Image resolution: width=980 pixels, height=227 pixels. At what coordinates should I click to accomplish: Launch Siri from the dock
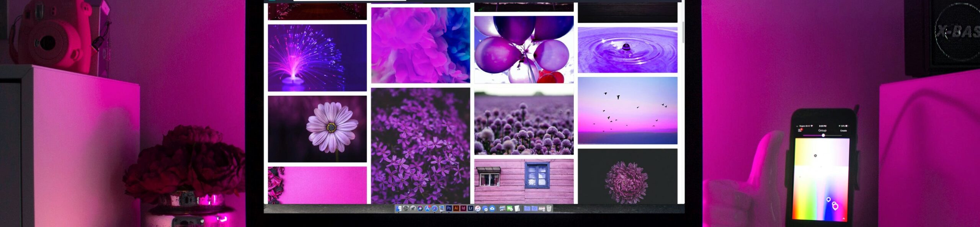(x=420, y=209)
